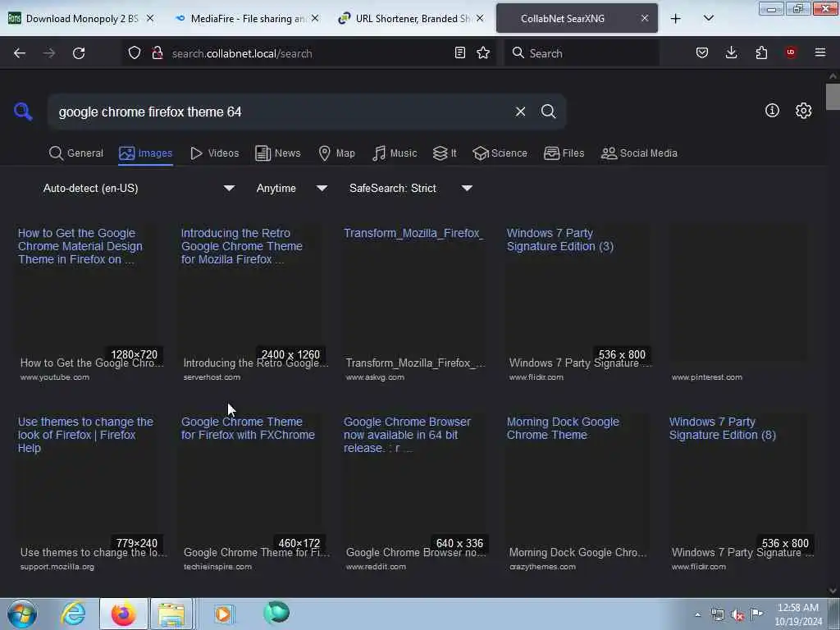This screenshot has width=840, height=630.
Task: Select the Music search category
Action: (395, 153)
